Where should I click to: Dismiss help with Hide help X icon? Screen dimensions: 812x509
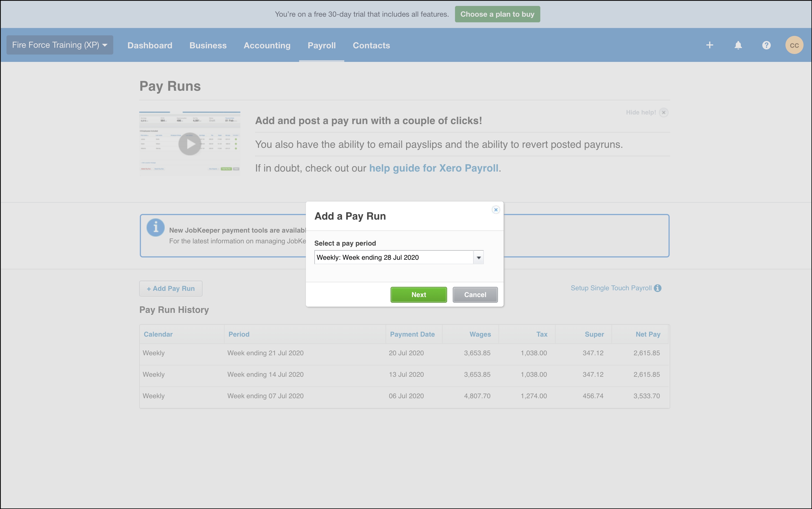[x=663, y=112]
